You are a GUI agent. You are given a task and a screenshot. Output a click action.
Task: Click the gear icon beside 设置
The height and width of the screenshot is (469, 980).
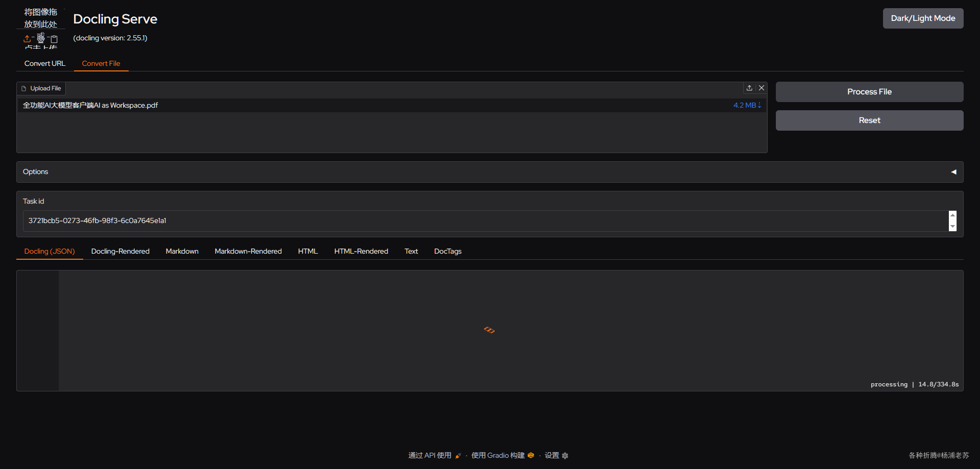pos(565,456)
